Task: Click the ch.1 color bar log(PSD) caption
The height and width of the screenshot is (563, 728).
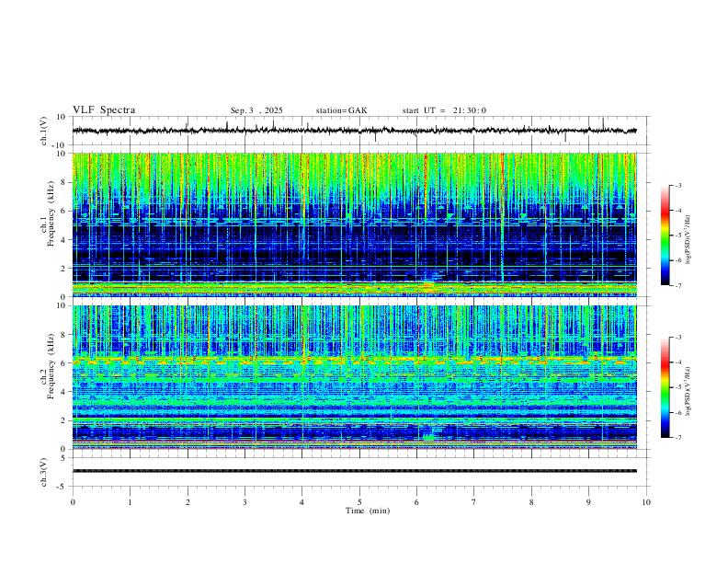Action: point(688,240)
